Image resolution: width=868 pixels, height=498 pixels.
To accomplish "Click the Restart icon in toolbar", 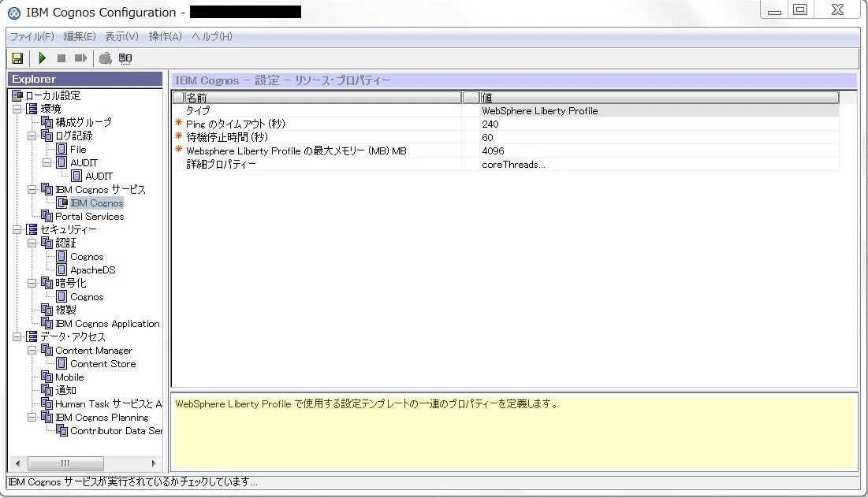I will (81, 58).
